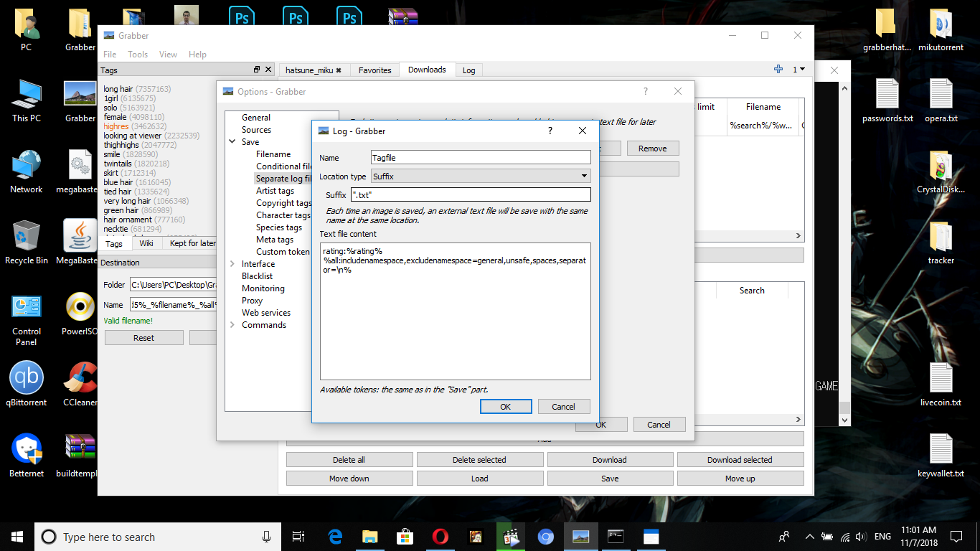
Task: Click inside the Text file content box
Action: click(455, 311)
